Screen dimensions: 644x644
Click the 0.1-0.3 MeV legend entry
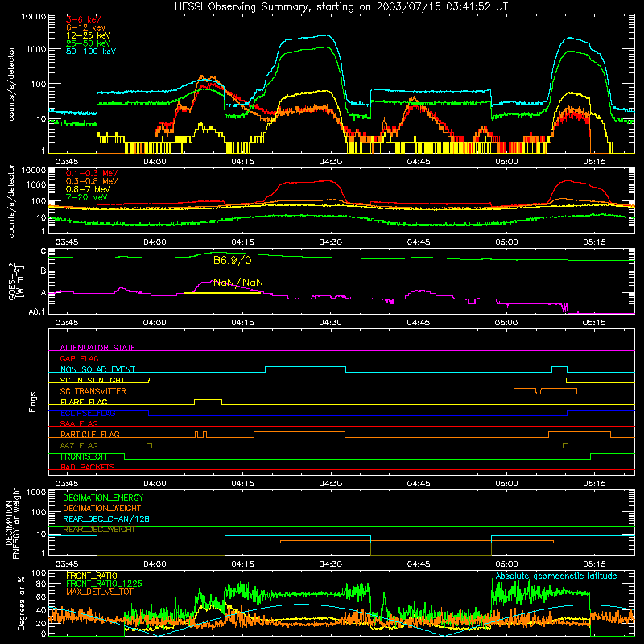pyautogui.click(x=92, y=173)
